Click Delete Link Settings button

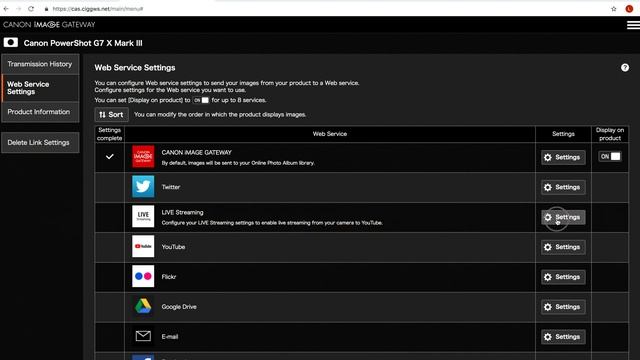pos(40,142)
